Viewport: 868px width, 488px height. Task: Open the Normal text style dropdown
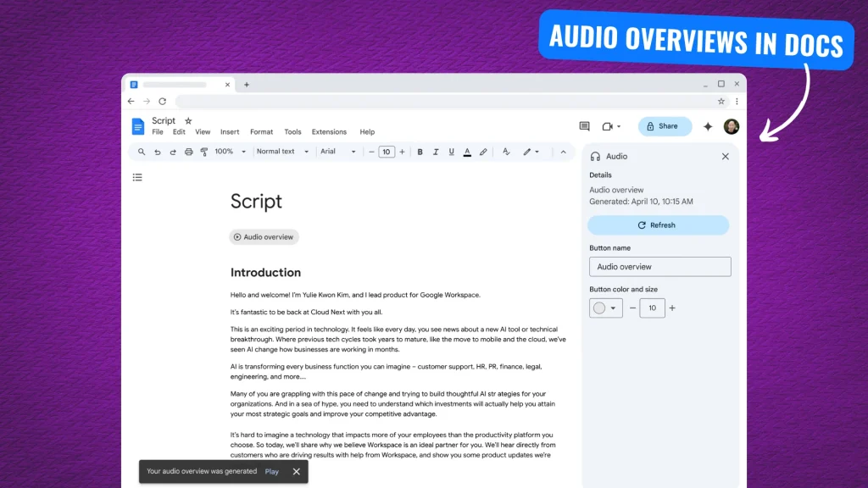(x=281, y=152)
